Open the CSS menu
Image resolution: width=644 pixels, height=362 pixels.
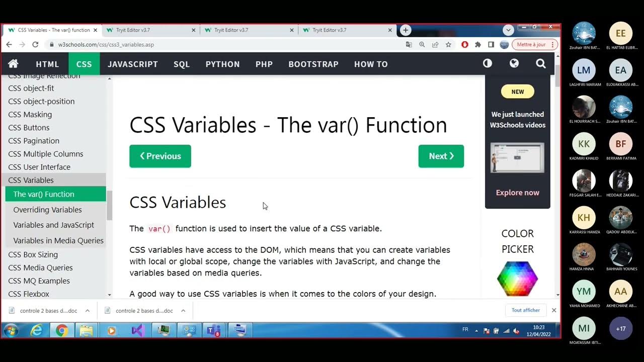[84, 64]
